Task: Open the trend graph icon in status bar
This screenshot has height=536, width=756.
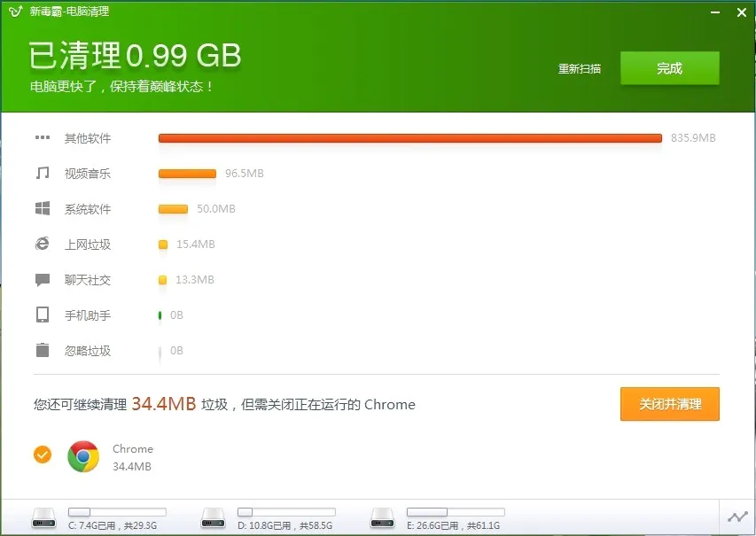Action: pyautogui.click(x=737, y=517)
